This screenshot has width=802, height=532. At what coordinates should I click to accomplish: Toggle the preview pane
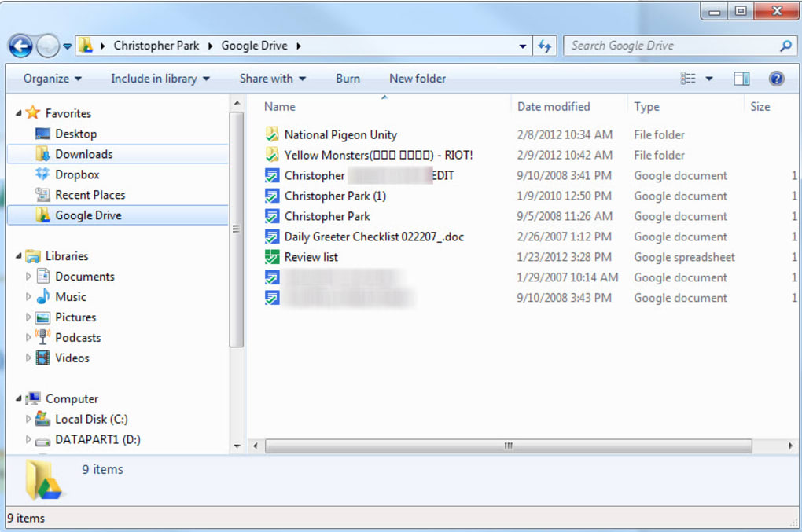(x=741, y=78)
